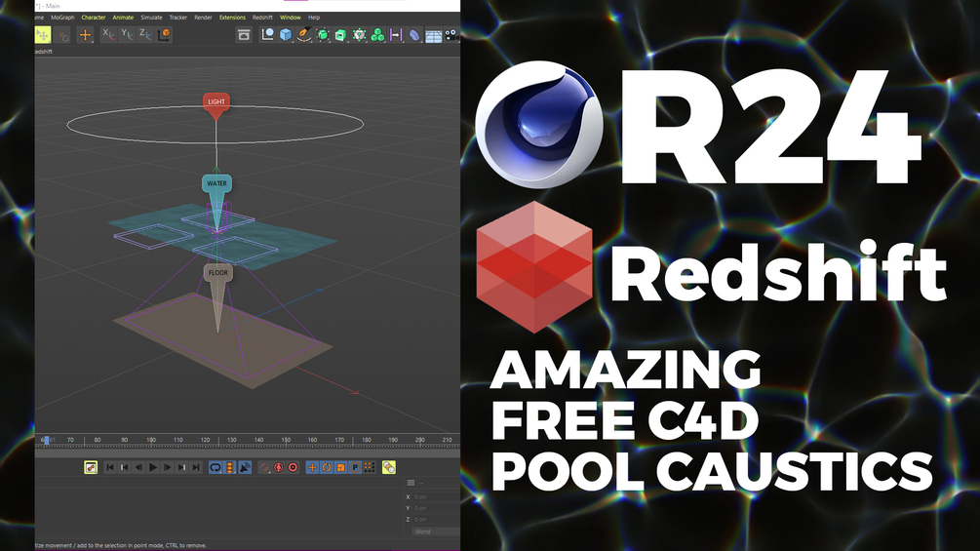
Task: Toggle parameter keyframe recording
Action: (355, 467)
